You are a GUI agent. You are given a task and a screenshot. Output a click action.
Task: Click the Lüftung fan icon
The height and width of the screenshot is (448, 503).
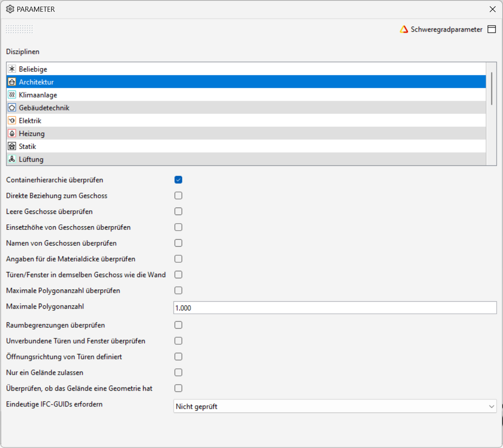point(12,159)
